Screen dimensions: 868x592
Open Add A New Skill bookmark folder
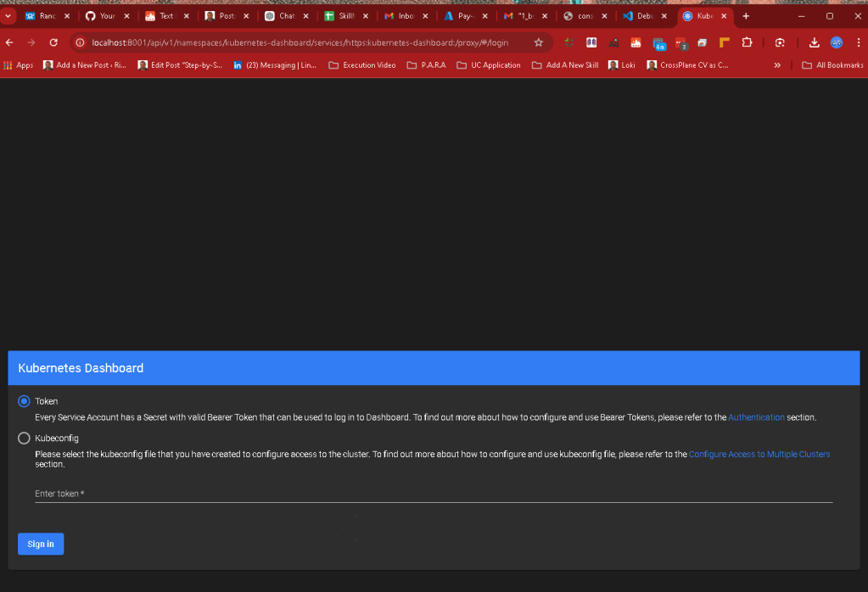pos(565,65)
